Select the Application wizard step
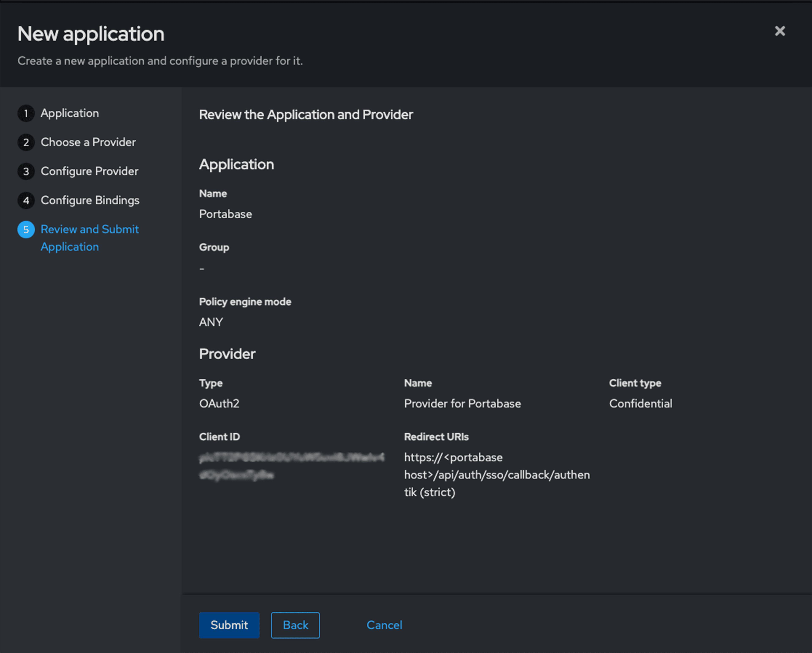Image resolution: width=812 pixels, height=653 pixels. (70, 113)
